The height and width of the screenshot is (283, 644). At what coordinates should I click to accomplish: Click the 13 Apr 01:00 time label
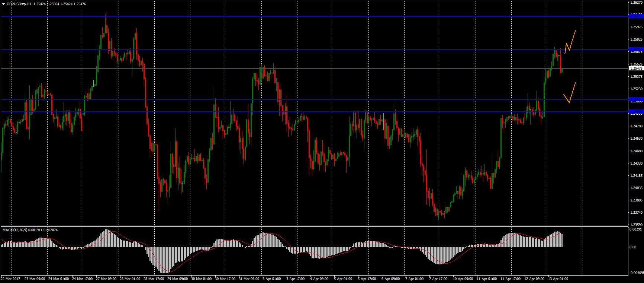click(558, 279)
